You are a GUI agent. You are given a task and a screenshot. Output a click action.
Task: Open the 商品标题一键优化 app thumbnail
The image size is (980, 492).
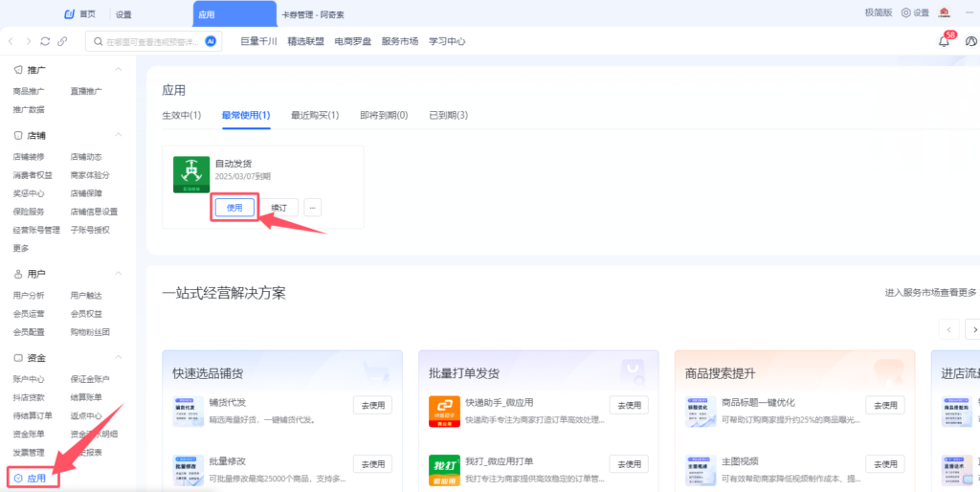click(700, 411)
